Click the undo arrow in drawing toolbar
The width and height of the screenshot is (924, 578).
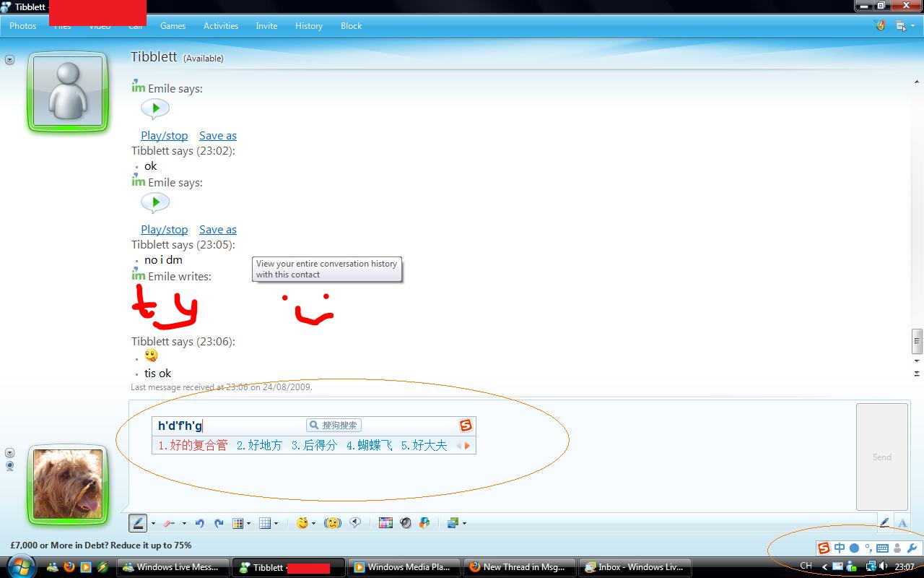coord(200,523)
